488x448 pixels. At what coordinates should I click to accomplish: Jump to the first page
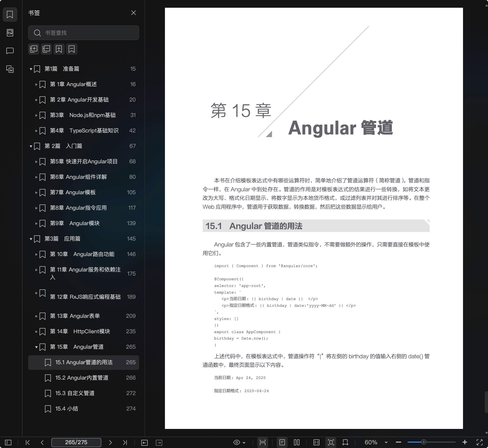click(28, 442)
